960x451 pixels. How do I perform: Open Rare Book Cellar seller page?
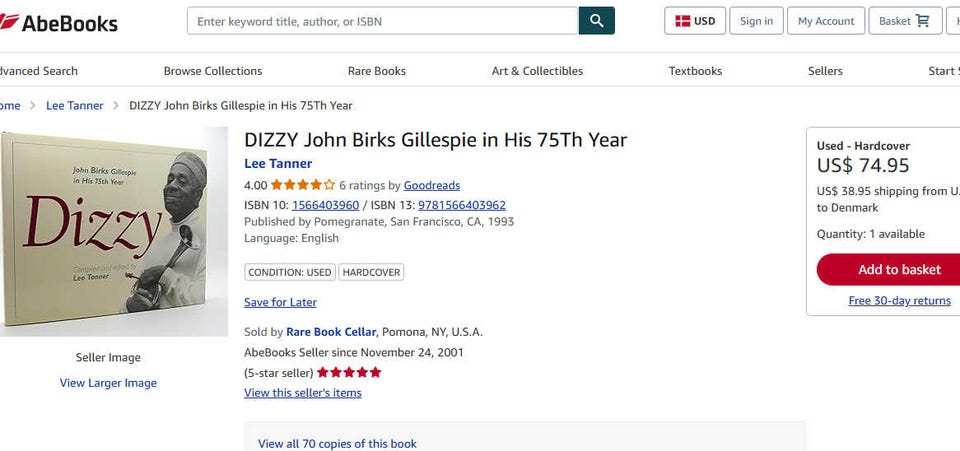tap(331, 332)
